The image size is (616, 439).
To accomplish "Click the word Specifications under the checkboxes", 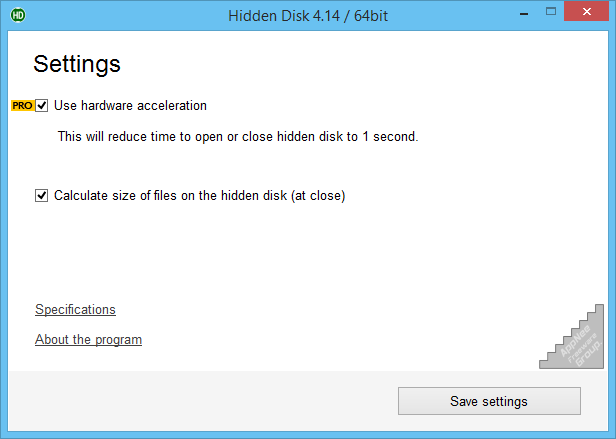I will [75, 309].
